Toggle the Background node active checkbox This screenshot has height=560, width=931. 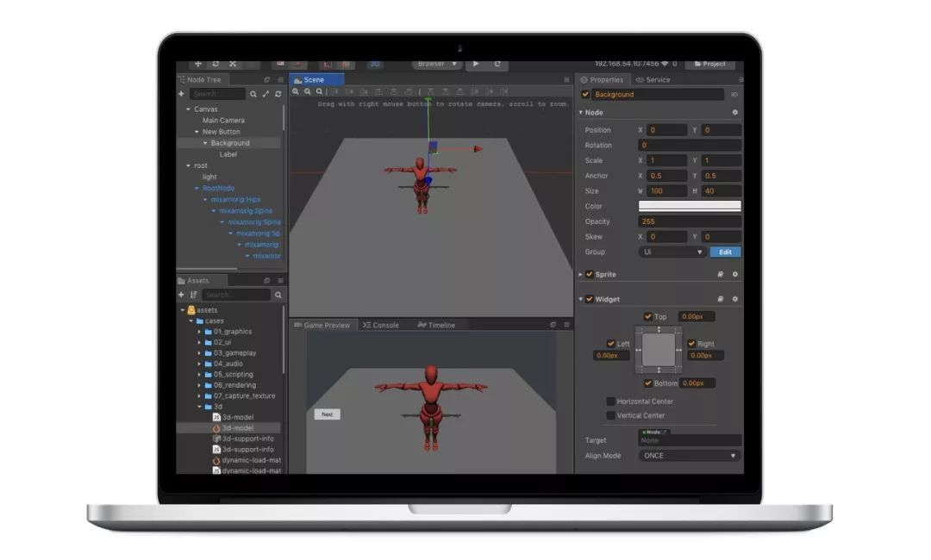point(586,94)
